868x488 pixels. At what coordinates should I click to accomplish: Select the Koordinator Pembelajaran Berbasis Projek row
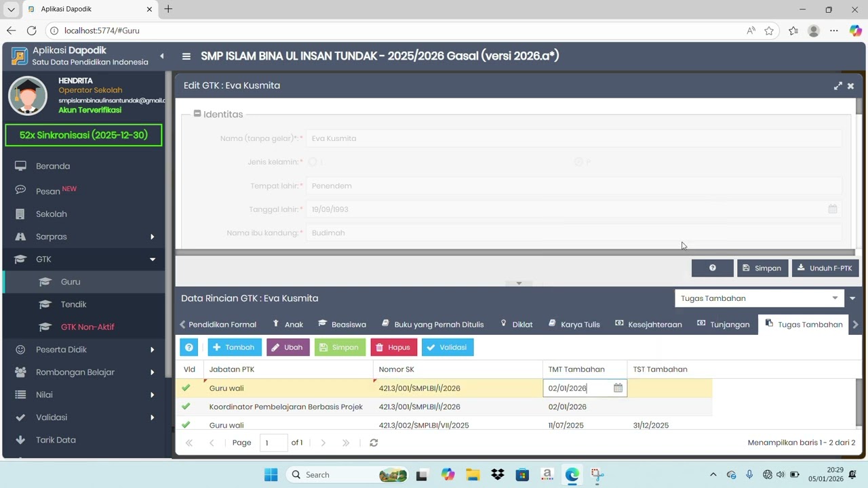pyautogui.click(x=444, y=407)
